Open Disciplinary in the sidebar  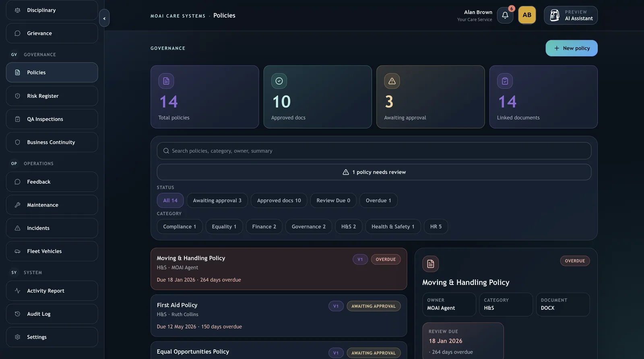pos(52,10)
